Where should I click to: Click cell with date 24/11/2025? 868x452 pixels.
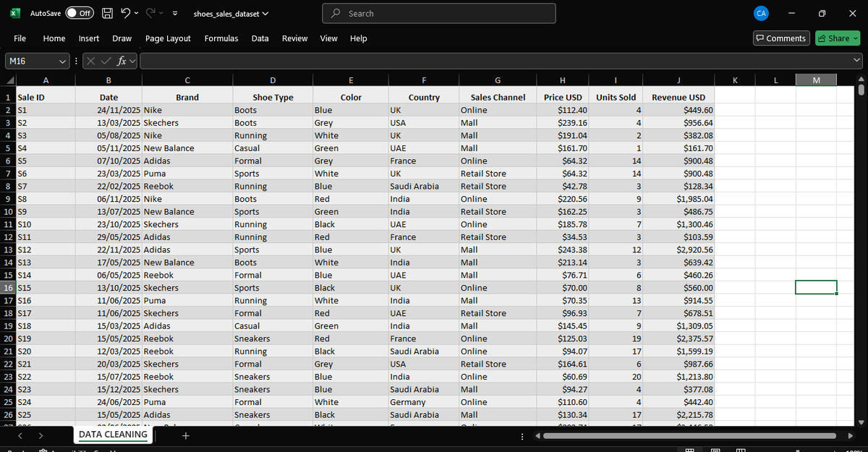[109, 110]
